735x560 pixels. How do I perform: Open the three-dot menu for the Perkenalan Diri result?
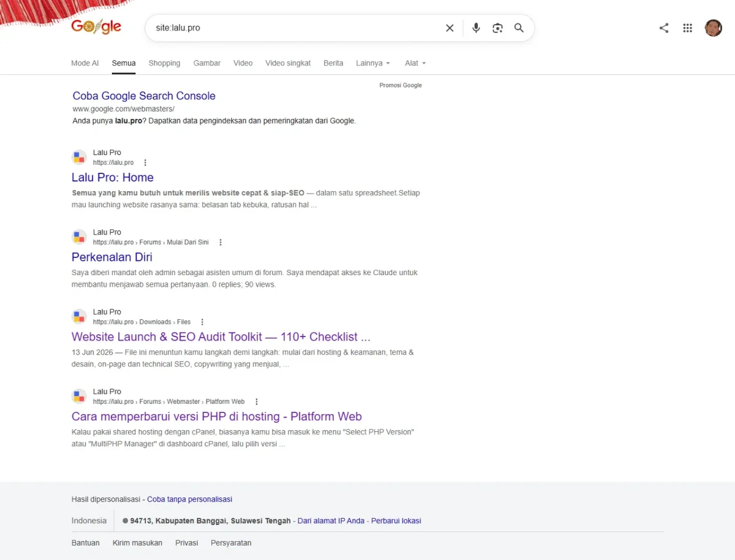tap(221, 243)
